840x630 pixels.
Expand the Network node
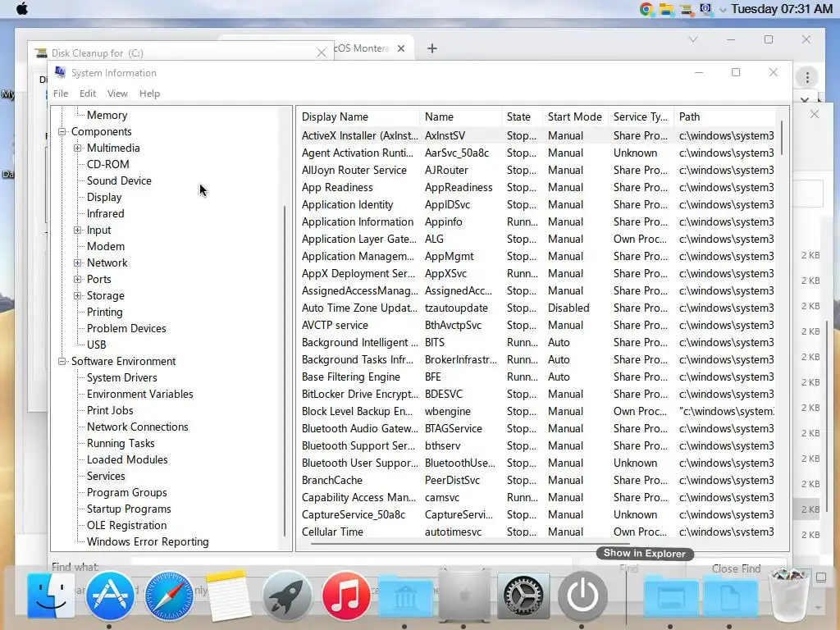tap(78, 263)
